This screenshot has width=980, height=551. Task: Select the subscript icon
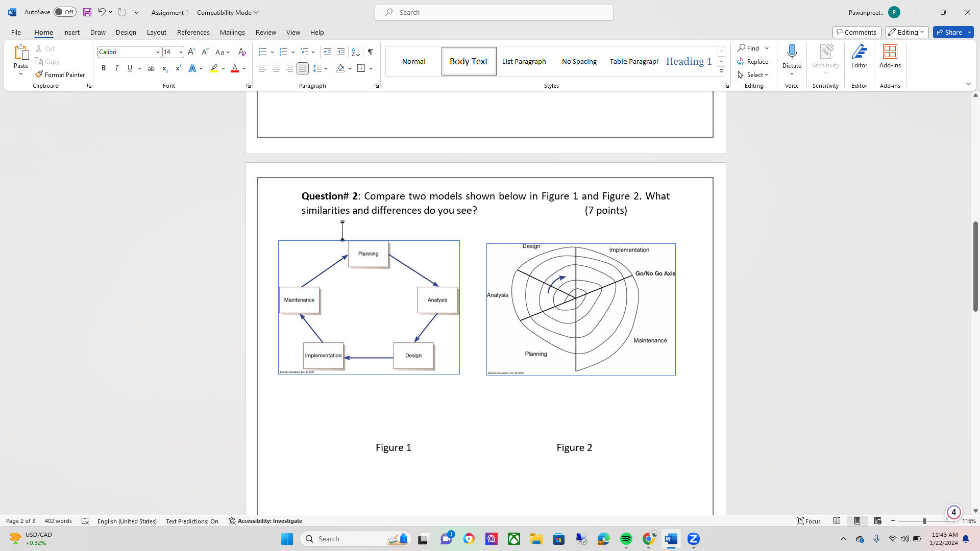(x=164, y=68)
